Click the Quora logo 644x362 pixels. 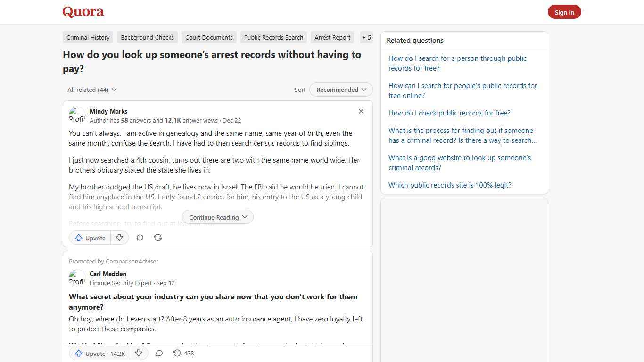click(x=83, y=12)
